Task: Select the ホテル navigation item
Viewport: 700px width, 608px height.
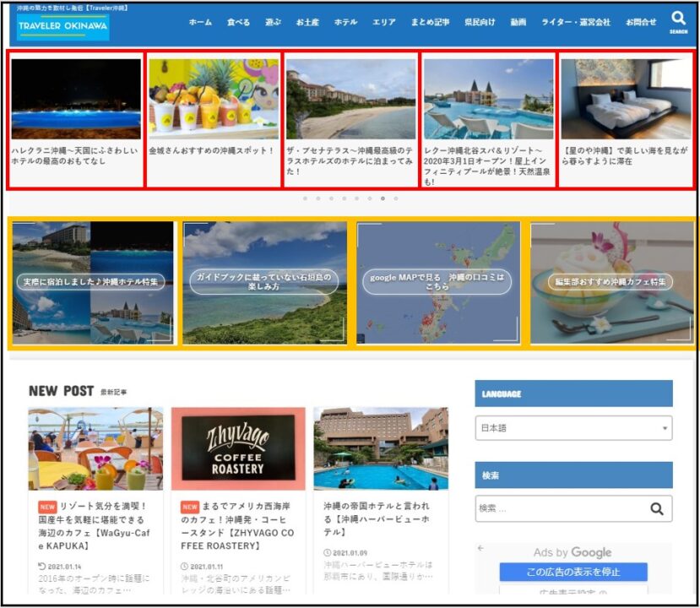Action: (345, 23)
